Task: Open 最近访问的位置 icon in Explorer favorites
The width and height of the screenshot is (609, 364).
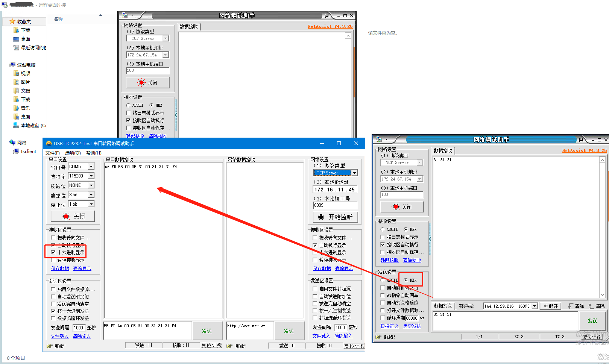Action: 16,47
